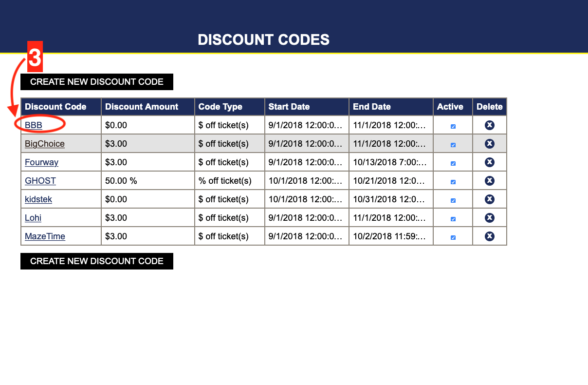
Task: Uncheck Active for BBB code
Action: coord(453,126)
